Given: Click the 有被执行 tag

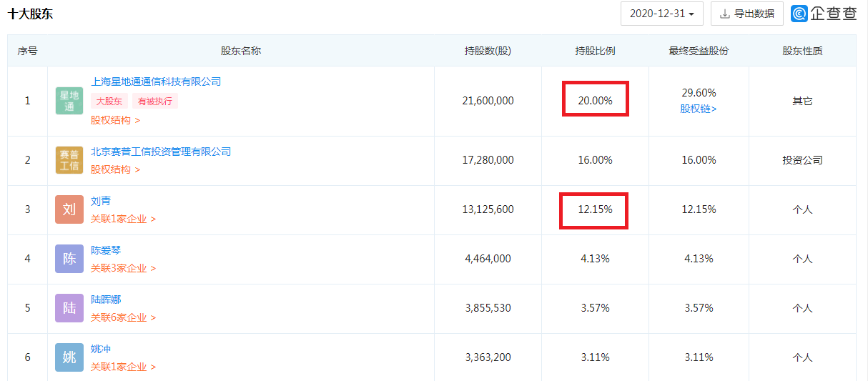Looking at the screenshot, I should 155,101.
